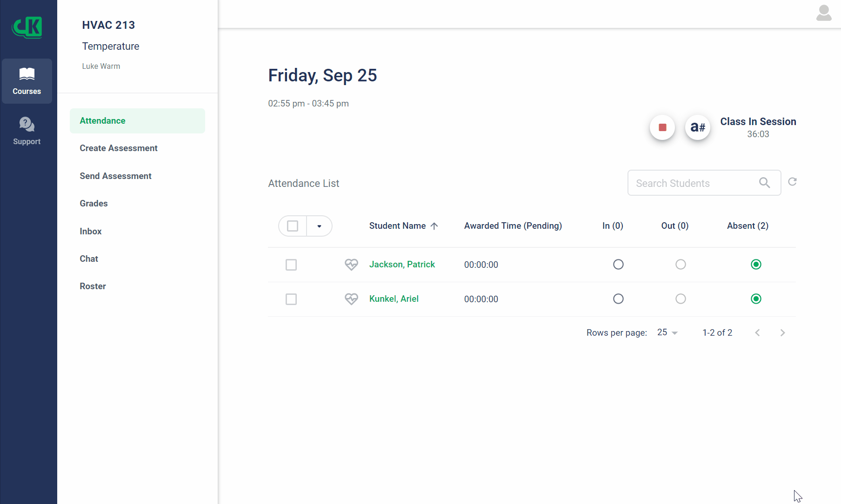Open Support in the sidebar
Image resolution: width=841 pixels, height=504 pixels.
point(27,131)
